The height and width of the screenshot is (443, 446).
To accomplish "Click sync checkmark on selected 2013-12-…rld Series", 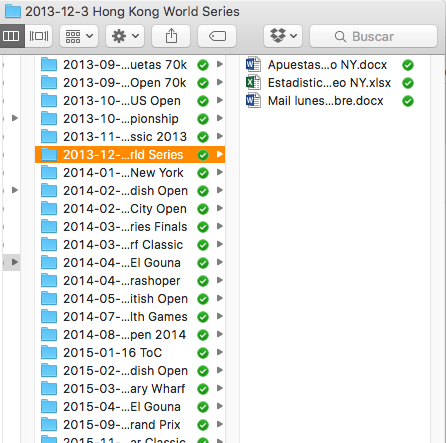I will click(x=203, y=155).
